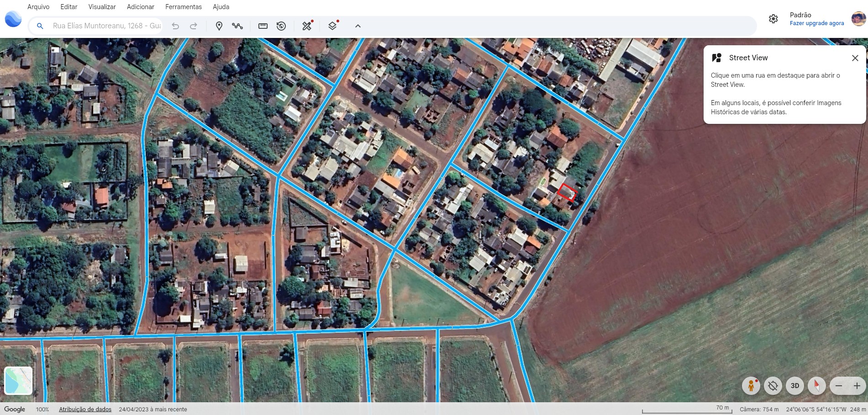The width and height of the screenshot is (868, 415).
Task: Toggle 3D view mode button
Action: tap(794, 386)
